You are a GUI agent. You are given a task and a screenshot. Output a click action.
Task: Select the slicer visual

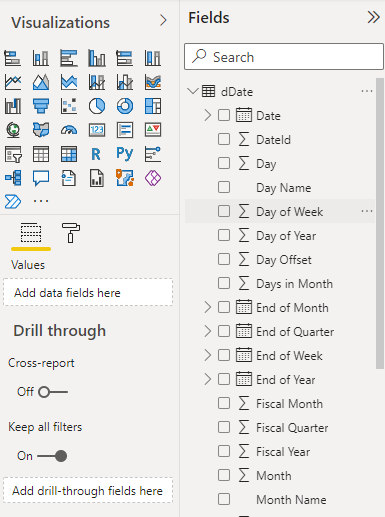click(x=13, y=154)
